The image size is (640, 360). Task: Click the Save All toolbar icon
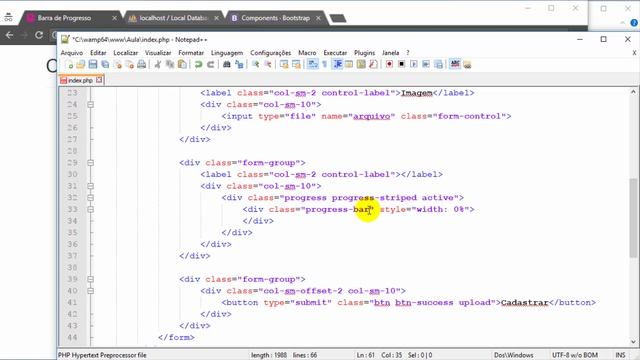105,64
